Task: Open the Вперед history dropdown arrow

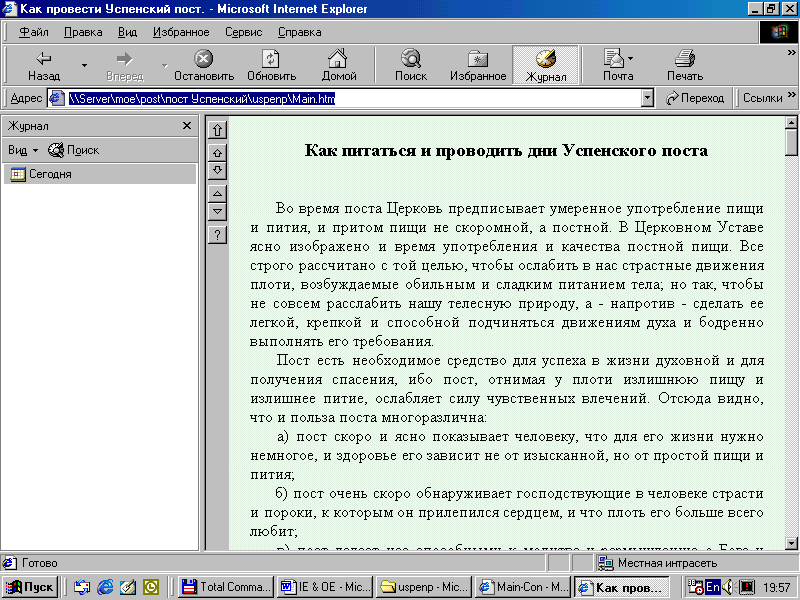Action: tap(164, 65)
